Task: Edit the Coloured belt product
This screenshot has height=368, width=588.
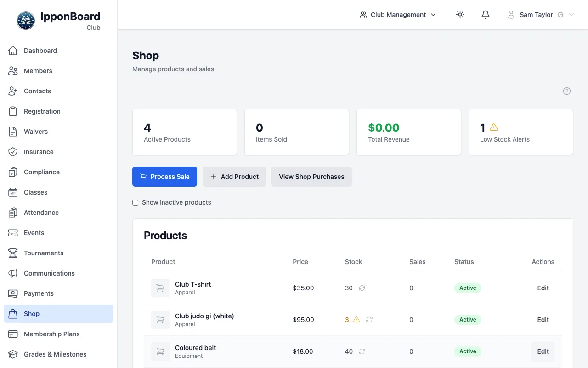Action: click(x=543, y=351)
